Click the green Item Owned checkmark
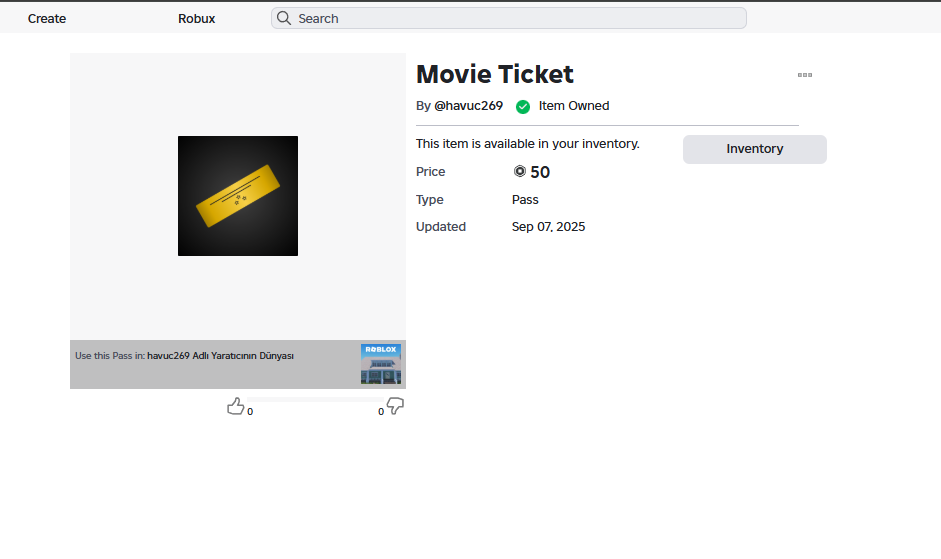Viewport: 941px width, 559px height. pos(523,106)
